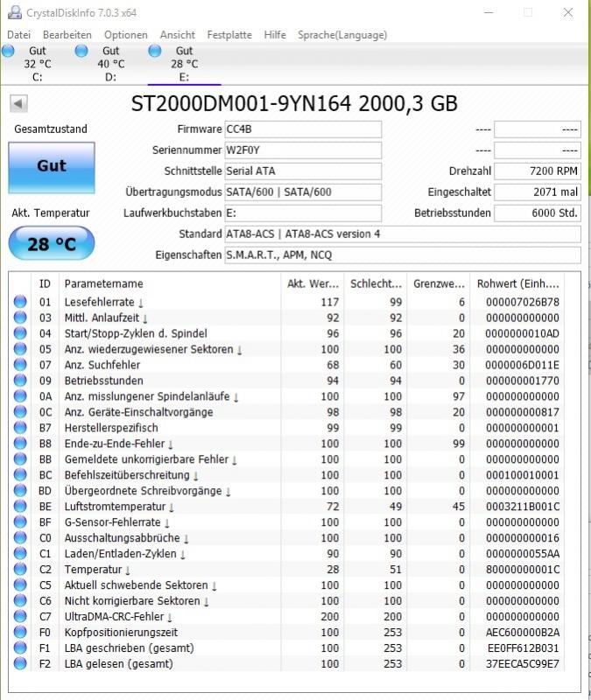Click status icon for Herstellerspezifisch row
Image resolution: width=591 pixels, height=700 pixels.
pyautogui.click(x=20, y=428)
